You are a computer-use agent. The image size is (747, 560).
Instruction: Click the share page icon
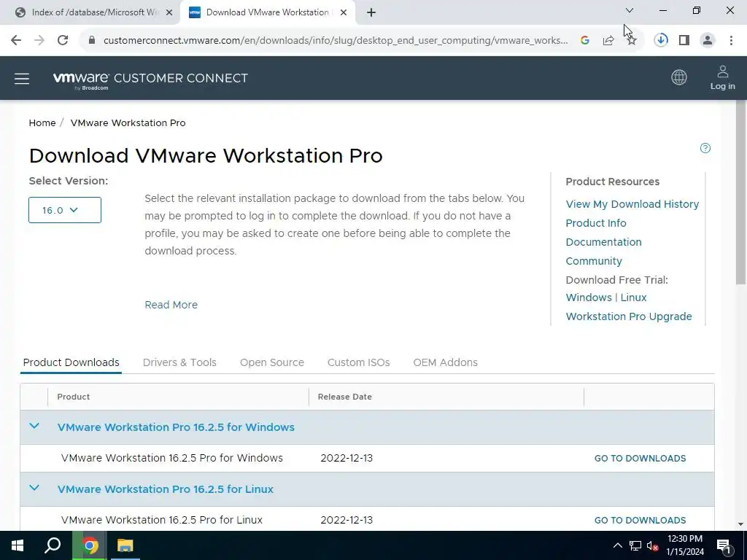click(x=608, y=41)
